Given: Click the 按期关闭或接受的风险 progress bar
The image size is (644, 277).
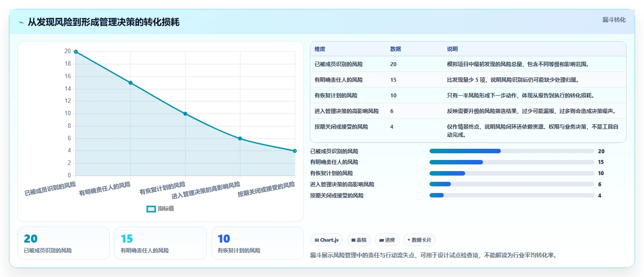Looking at the screenshot, I should coord(512,195).
